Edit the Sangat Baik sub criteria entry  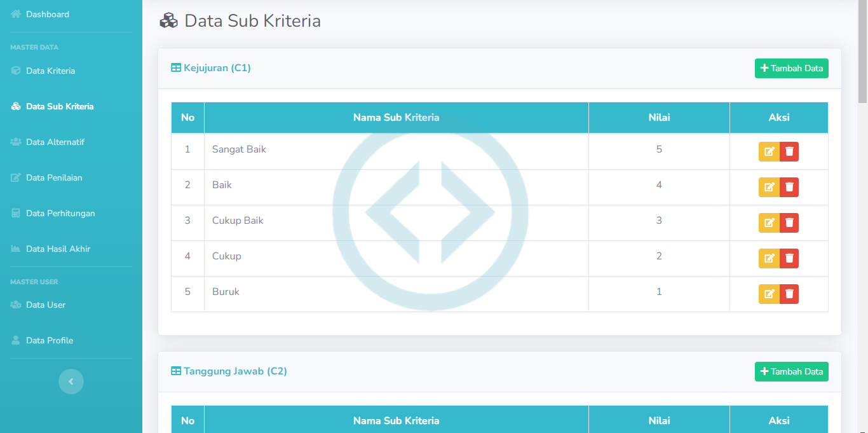click(x=768, y=151)
